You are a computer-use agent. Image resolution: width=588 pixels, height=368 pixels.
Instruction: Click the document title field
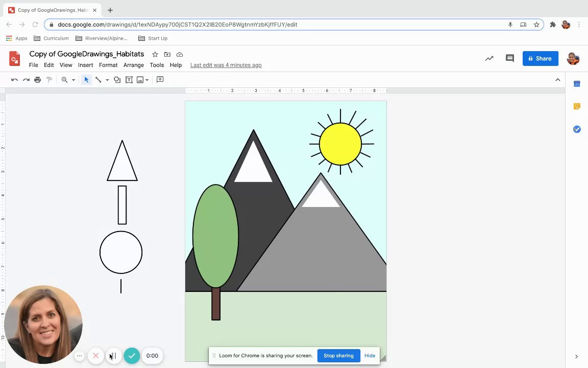pyautogui.click(x=86, y=54)
